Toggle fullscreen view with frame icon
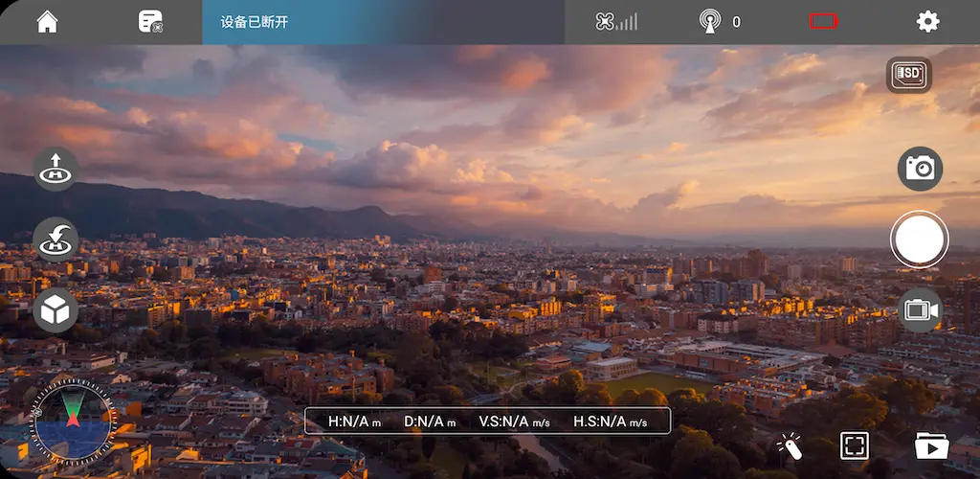Viewport: 980px width, 479px height. tap(855, 445)
